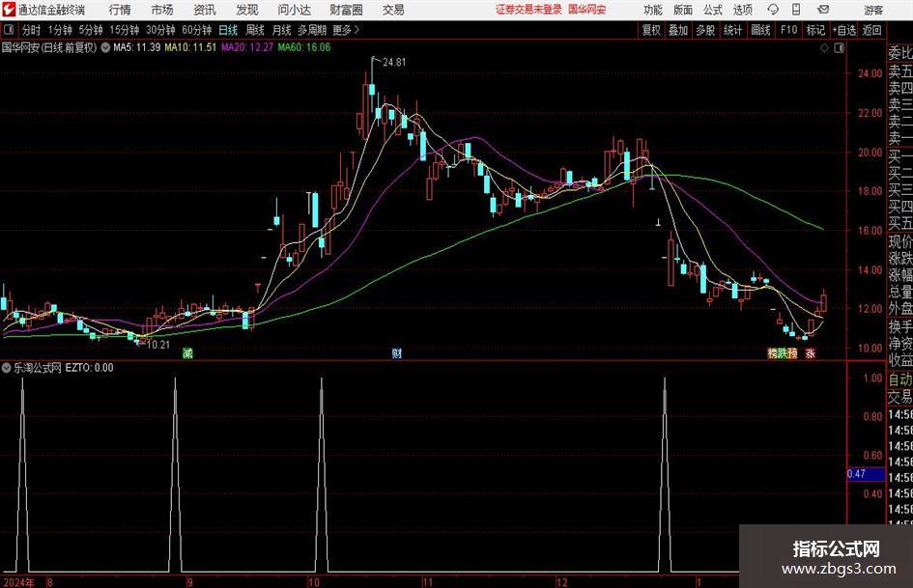Switch to 30分钟 chart period
Viewport: 913px width, 588px height.
pyautogui.click(x=160, y=30)
